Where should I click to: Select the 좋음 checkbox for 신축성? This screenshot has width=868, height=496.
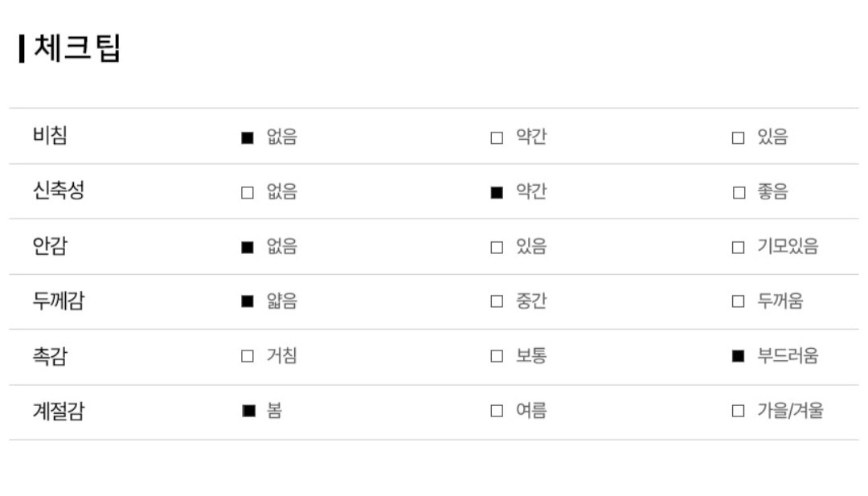739,193
